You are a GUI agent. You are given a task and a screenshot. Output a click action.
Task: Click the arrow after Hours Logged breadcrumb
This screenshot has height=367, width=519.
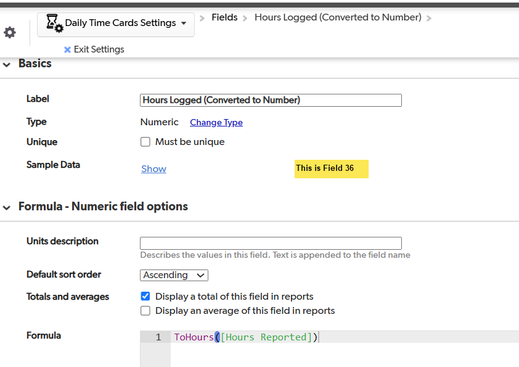(429, 18)
